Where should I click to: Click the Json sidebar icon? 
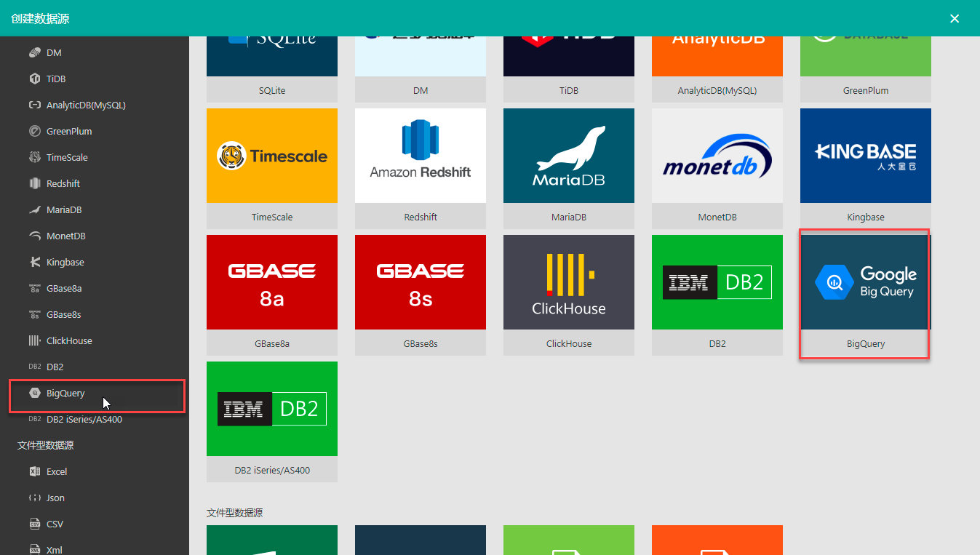34,498
